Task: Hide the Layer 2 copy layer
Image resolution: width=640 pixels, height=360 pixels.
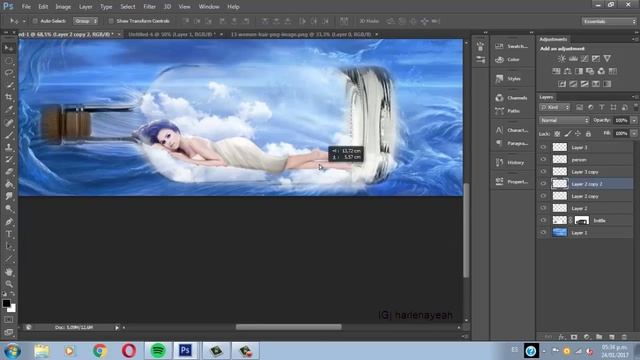Action: click(x=543, y=196)
